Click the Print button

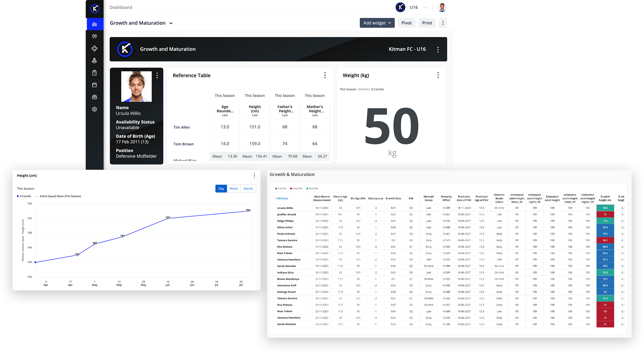tap(427, 23)
